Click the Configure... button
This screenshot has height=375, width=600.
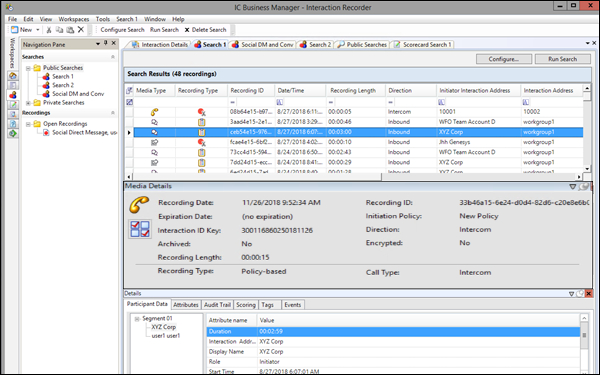(504, 59)
